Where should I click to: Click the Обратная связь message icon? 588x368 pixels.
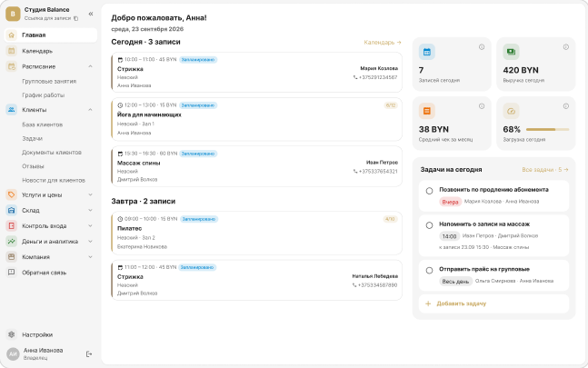coord(12,273)
